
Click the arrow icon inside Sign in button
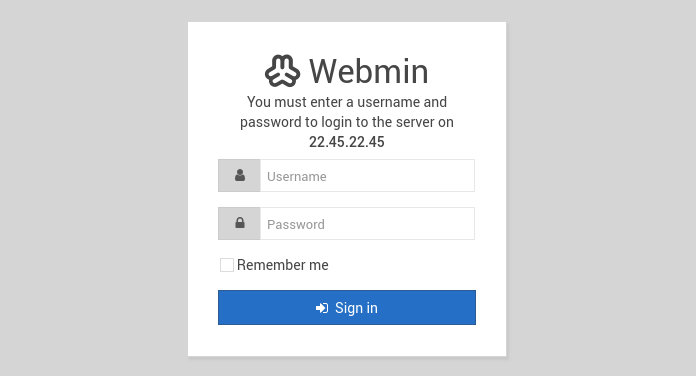click(322, 308)
